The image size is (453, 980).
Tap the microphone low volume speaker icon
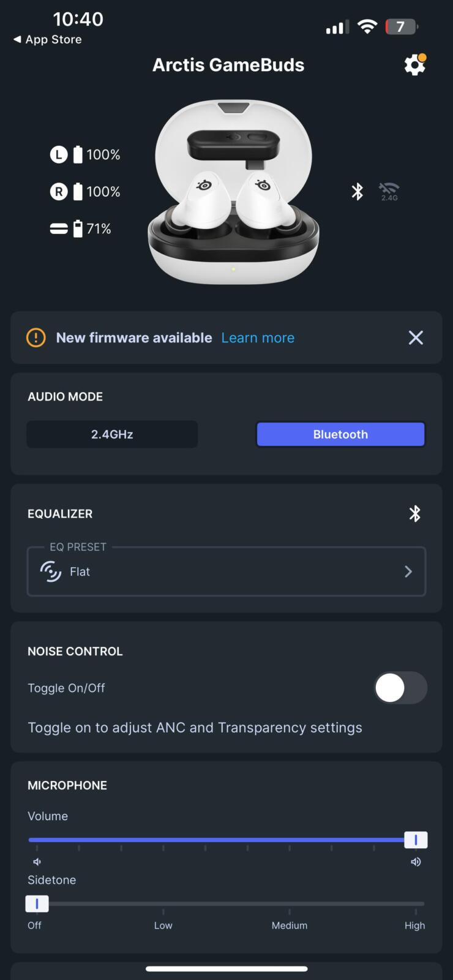tap(37, 862)
